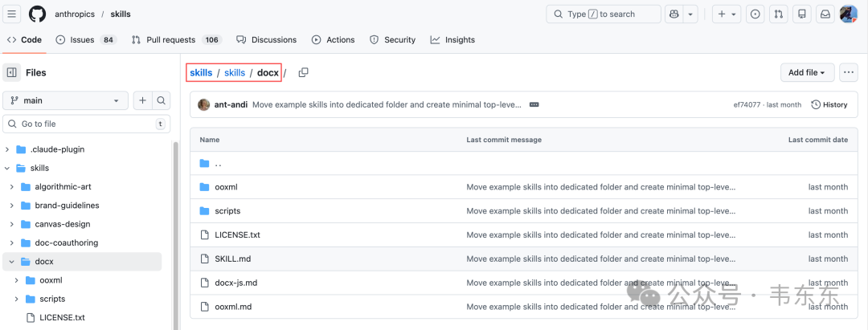
Task: Open ooxml.md in file list
Action: click(233, 306)
